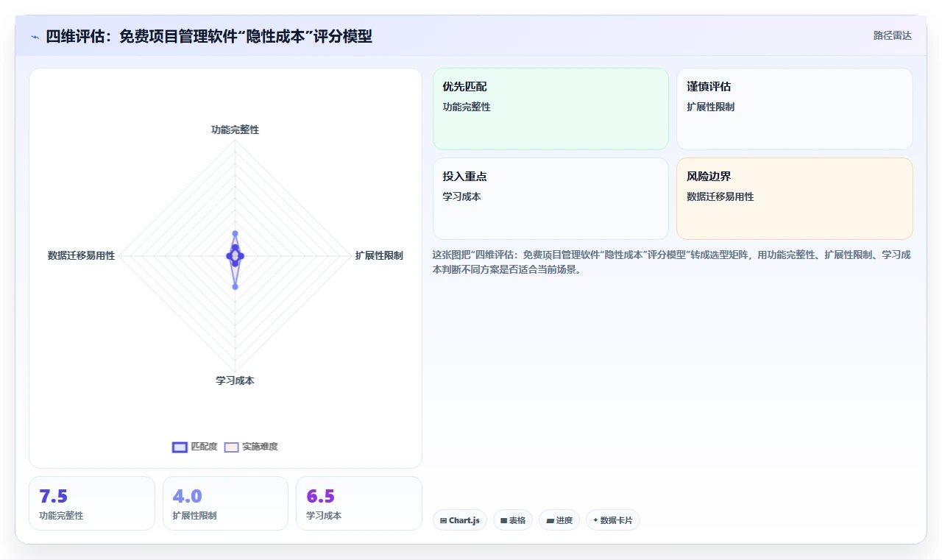
Task: Open the 优先匹配 card
Action: point(550,109)
